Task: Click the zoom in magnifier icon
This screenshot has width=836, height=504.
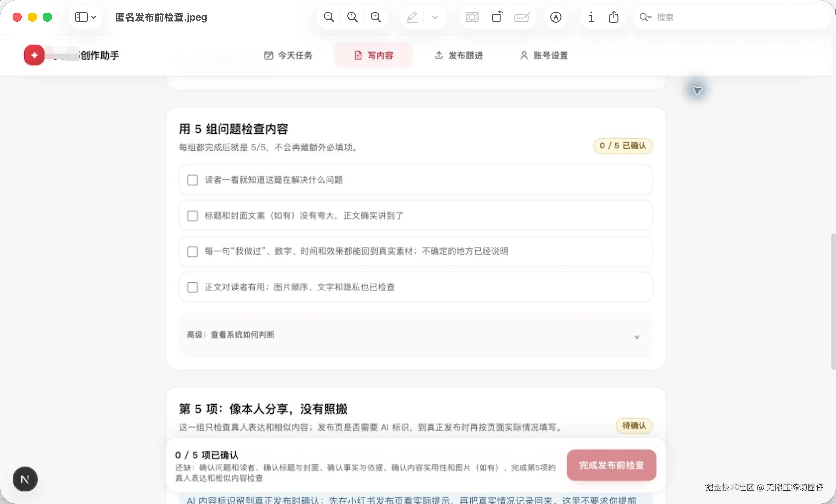Action: coord(376,17)
